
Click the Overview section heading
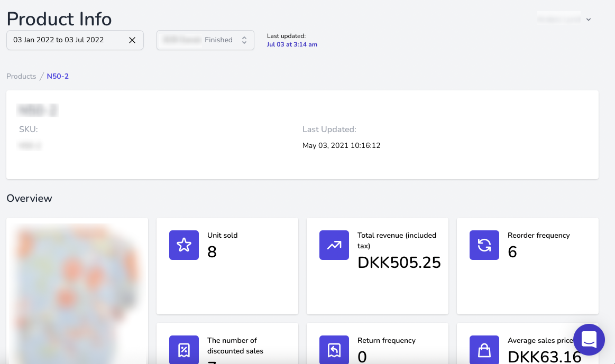(x=30, y=198)
